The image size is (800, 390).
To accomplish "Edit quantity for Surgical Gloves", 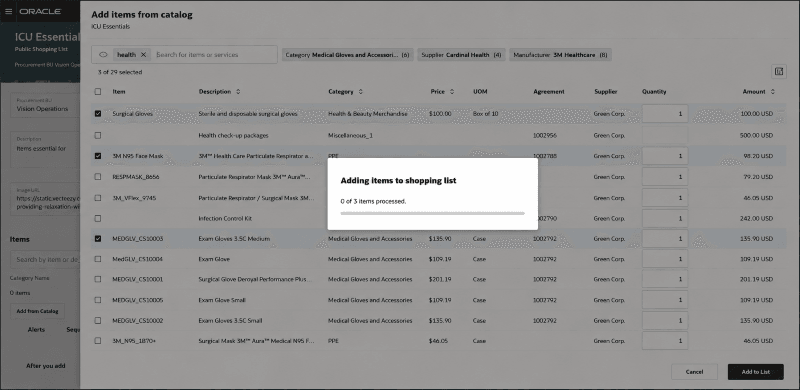I will (665, 114).
